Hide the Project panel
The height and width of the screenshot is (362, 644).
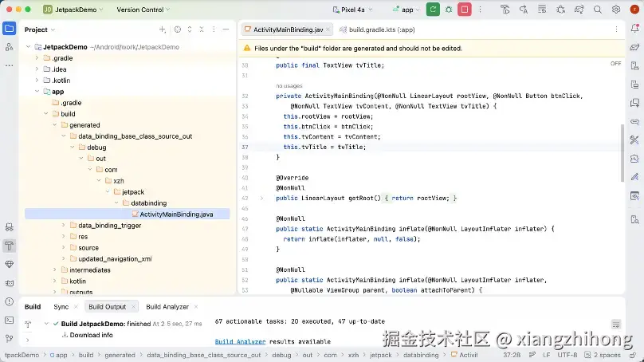coord(226,30)
